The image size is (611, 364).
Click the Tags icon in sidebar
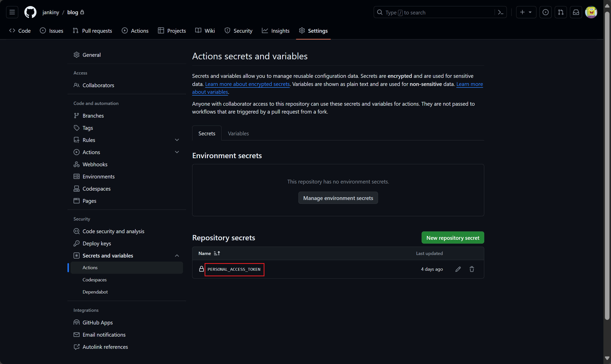click(x=77, y=128)
